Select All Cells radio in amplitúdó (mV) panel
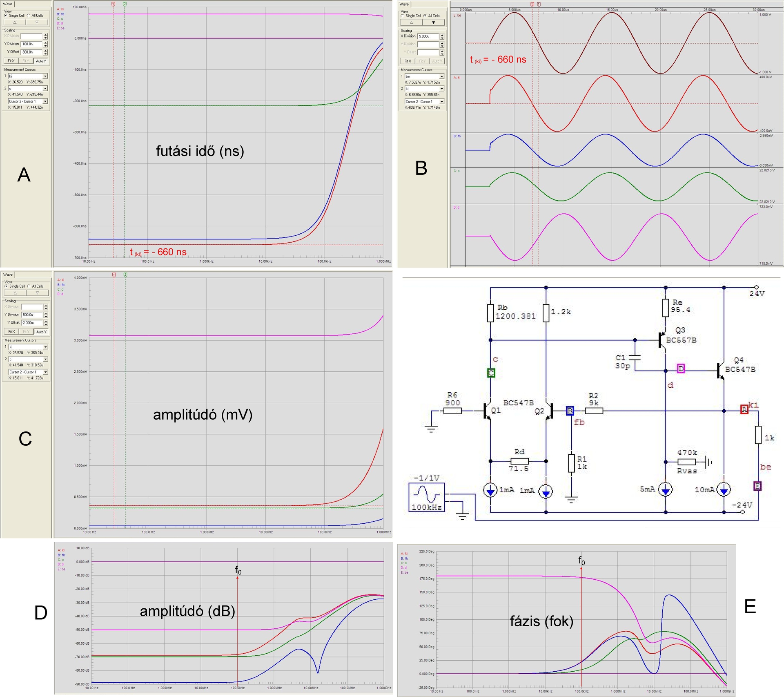Viewport: 784px width, 697px height. coord(29,286)
